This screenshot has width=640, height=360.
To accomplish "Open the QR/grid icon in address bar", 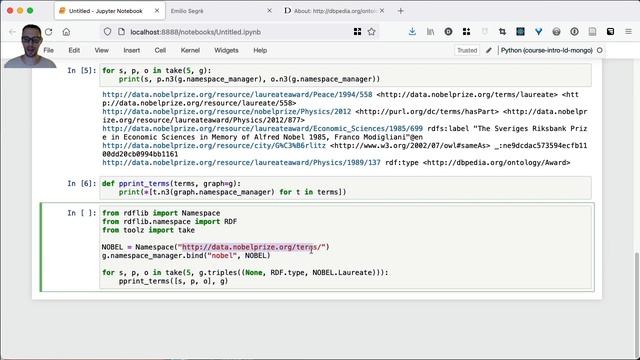I will [357, 32].
